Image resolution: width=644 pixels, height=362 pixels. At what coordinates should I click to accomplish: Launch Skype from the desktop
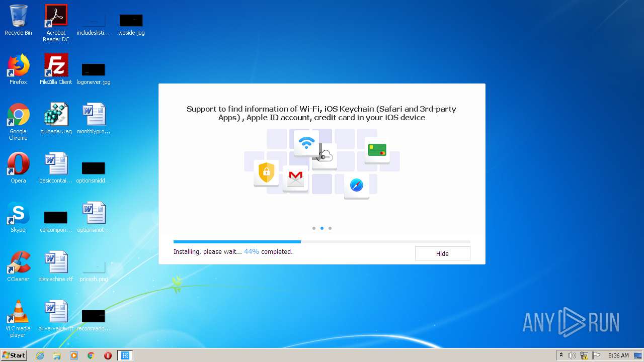point(18,217)
